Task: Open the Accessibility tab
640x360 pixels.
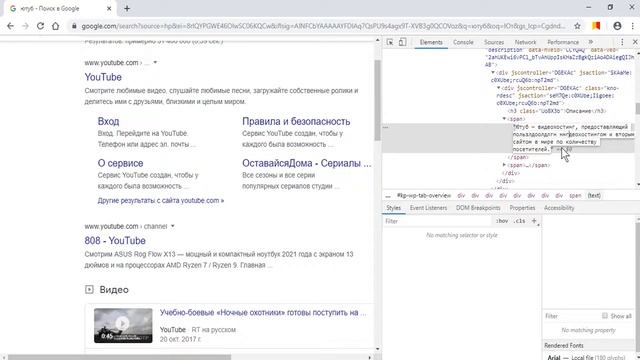Action: (x=559, y=208)
